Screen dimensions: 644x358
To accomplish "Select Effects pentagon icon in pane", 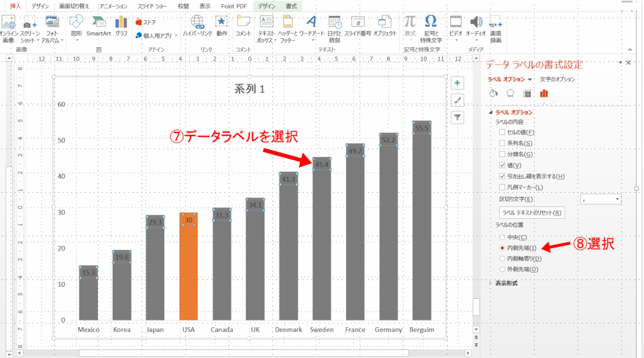I will [510, 94].
